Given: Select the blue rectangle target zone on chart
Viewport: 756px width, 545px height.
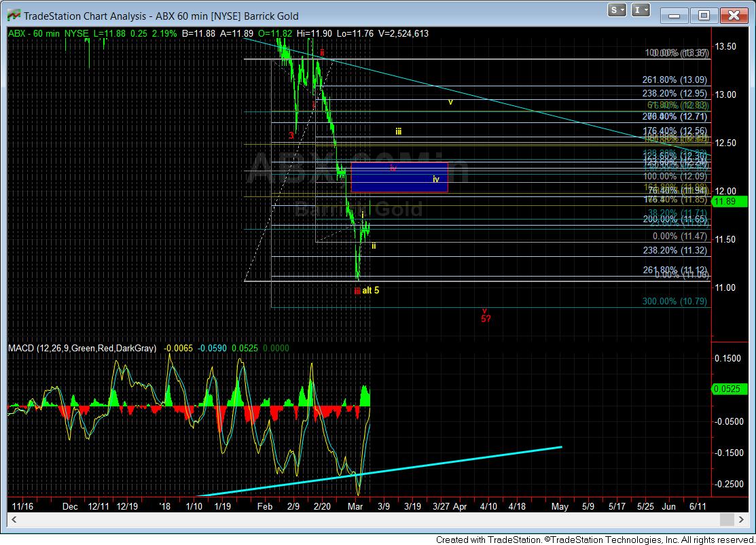Looking at the screenshot, I should pyautogui.click(x=399, y=177).
